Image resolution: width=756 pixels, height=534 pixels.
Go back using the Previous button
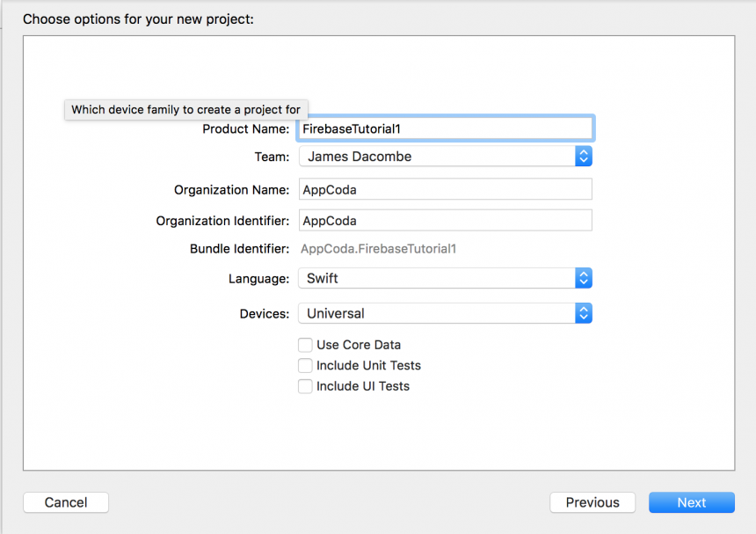[x=592, y=502]
